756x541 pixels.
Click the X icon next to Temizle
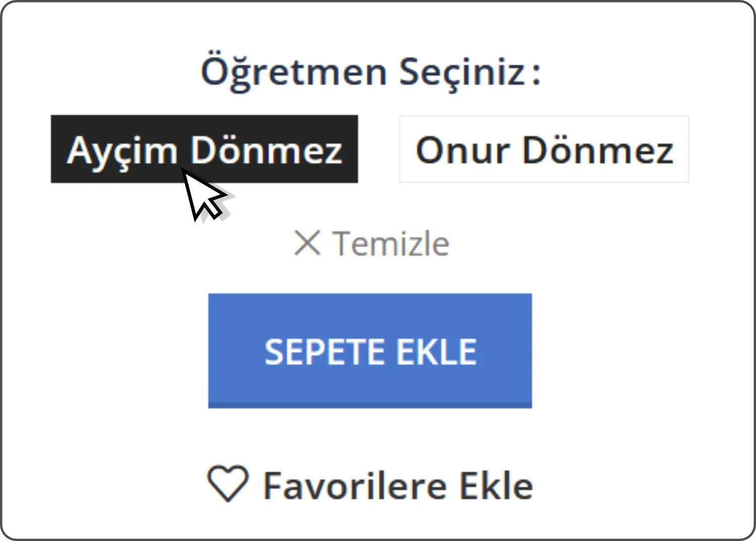coord(307,243)
